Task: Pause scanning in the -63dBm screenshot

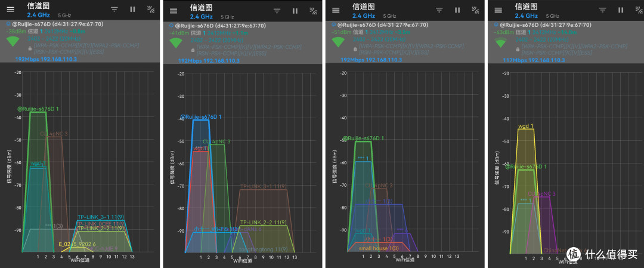Action: click(620, 10)
